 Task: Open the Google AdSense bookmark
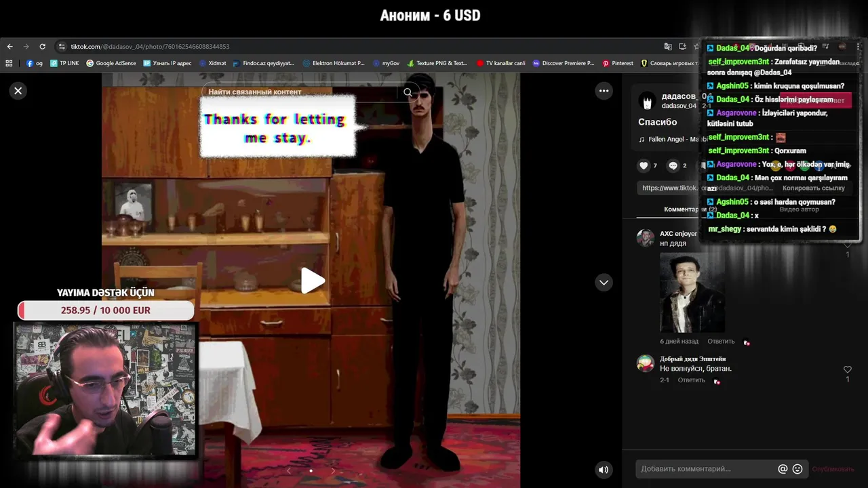click(x=111, y=63)
